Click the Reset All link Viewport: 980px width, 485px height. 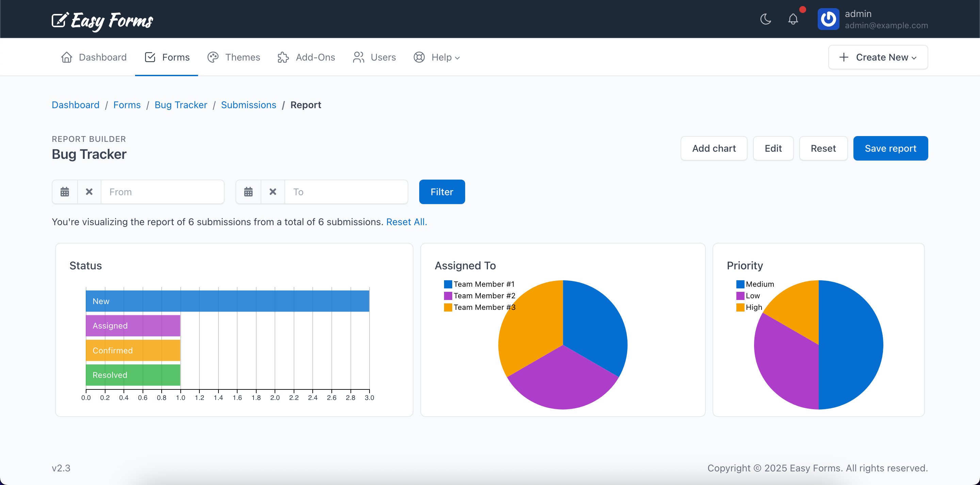(x=406, y=222)
